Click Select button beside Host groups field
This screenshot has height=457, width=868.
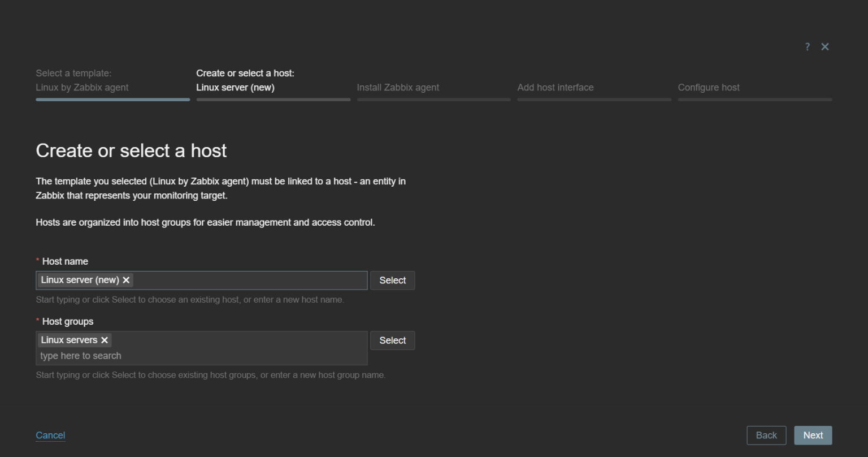(392, 340)
